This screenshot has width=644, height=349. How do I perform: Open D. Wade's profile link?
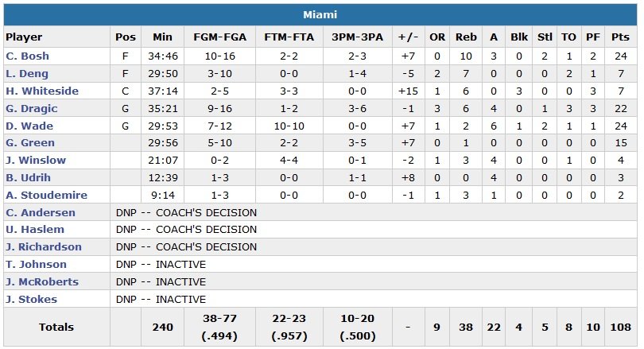pyautogui.click(x=28, y=126)
